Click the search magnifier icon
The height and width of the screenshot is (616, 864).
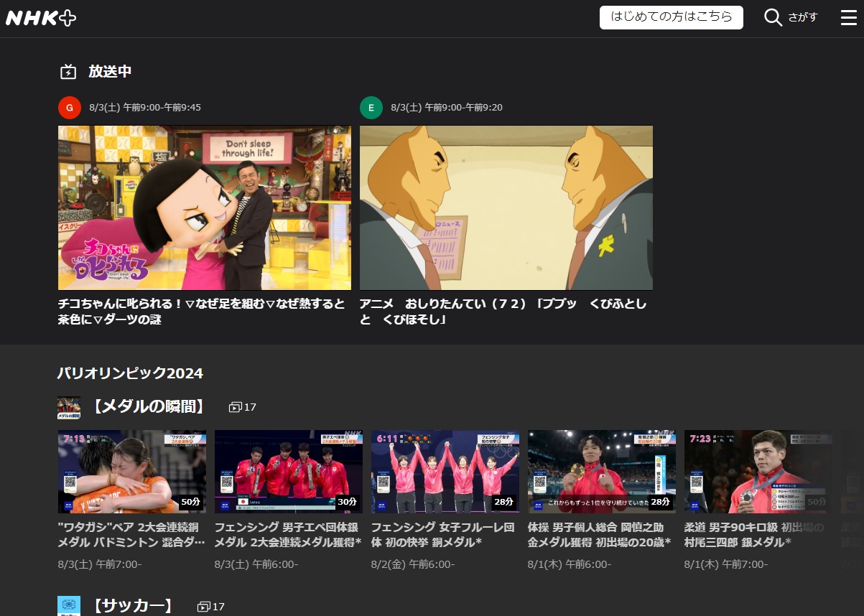(x=773, y=18)
